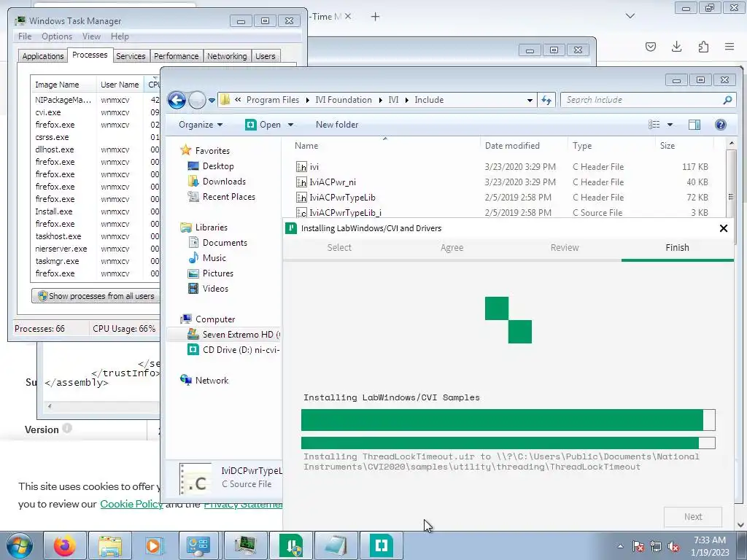Refresh the Include folder address bar
The width and height of the screenshot is (747, 560).
click(546, 100)
